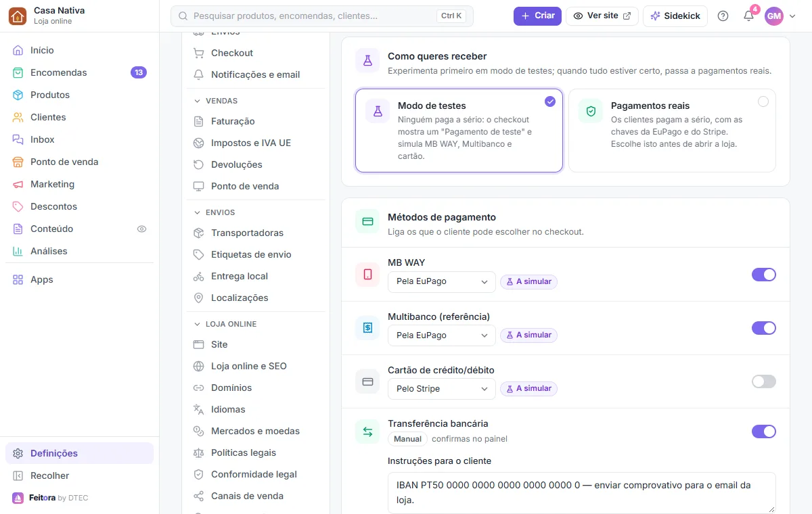The width and height of the screenshot is (812, 514).
Task: Click the Multibanco reference icon
Action: 367,327
